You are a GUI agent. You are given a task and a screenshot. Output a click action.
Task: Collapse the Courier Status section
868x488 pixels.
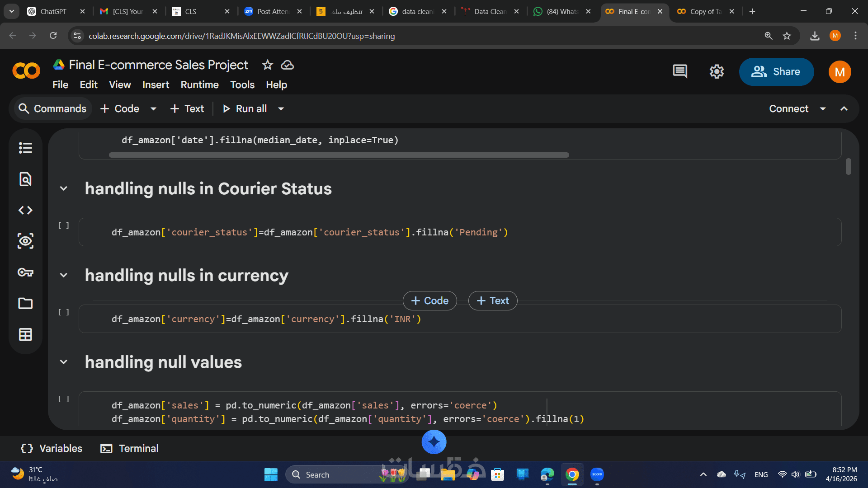click(64, 188)
